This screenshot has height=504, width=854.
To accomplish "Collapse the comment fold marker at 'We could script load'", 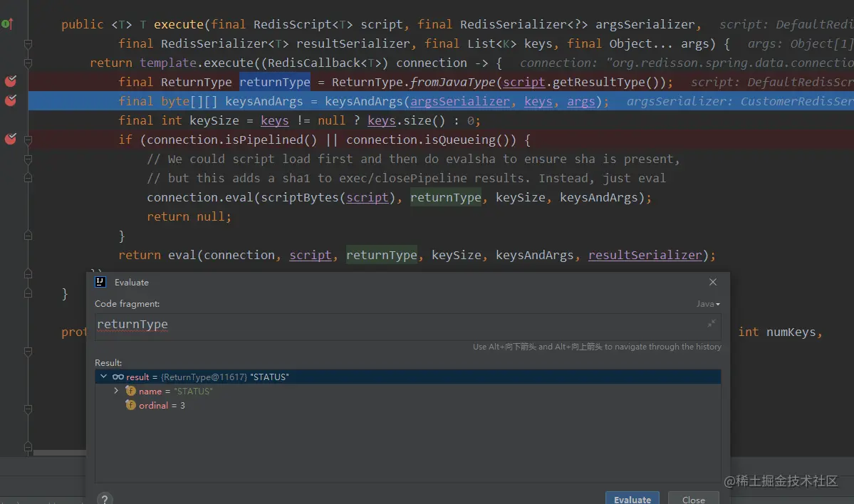I will pyautogui.click(x=28, y=159).
